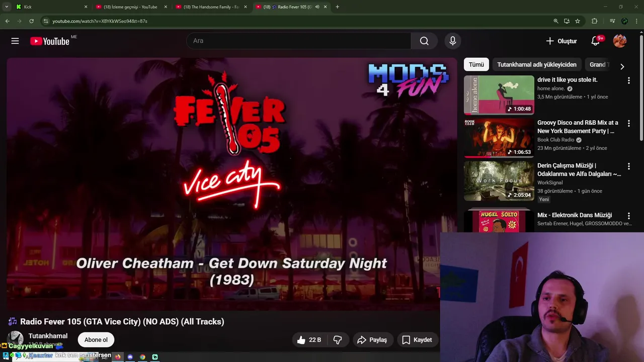Image resolution: width=644 pixels, height=362 pixels.
Task: Click the address bar URL
Action: (100, 21)
